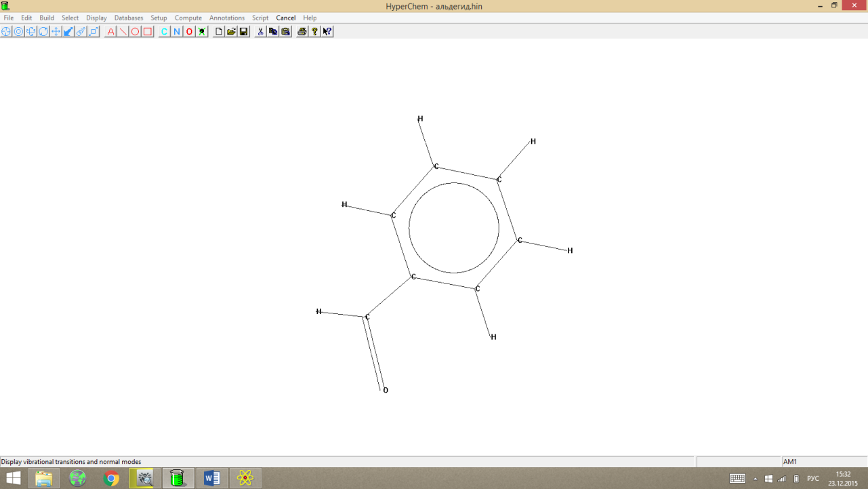The image size is (868, 489).
Task: Click the Cancel item in the menu bar
Action: click(286, 18)
